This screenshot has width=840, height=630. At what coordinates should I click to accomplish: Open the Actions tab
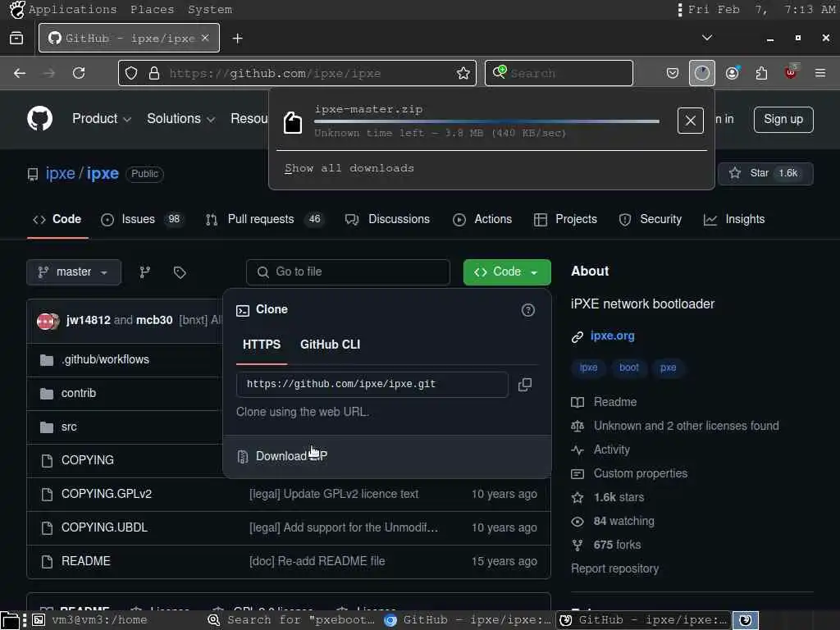[482, 219]
